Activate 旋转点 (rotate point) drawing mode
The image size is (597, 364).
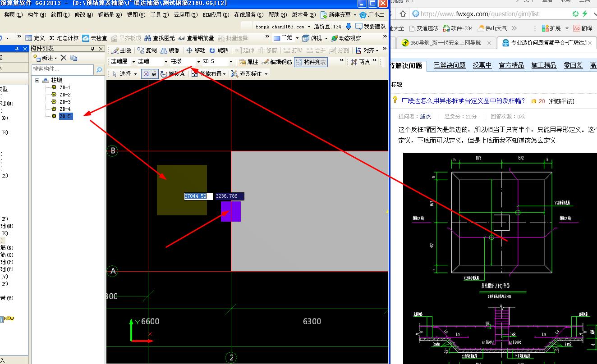(173, 73)
